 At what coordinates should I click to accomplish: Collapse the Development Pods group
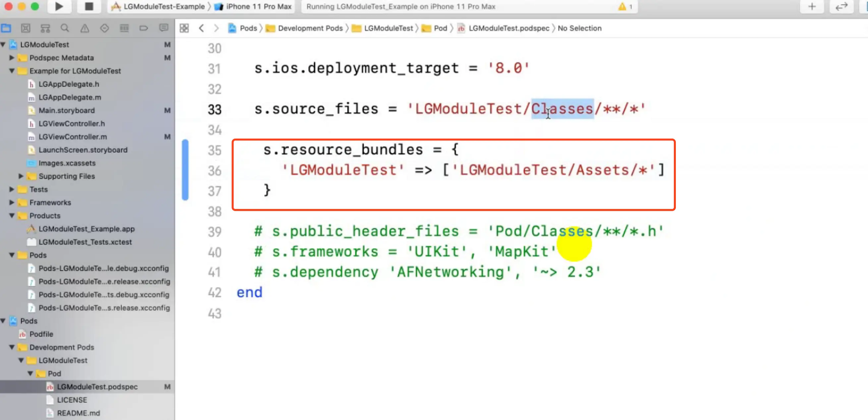(x=12, y=347)
